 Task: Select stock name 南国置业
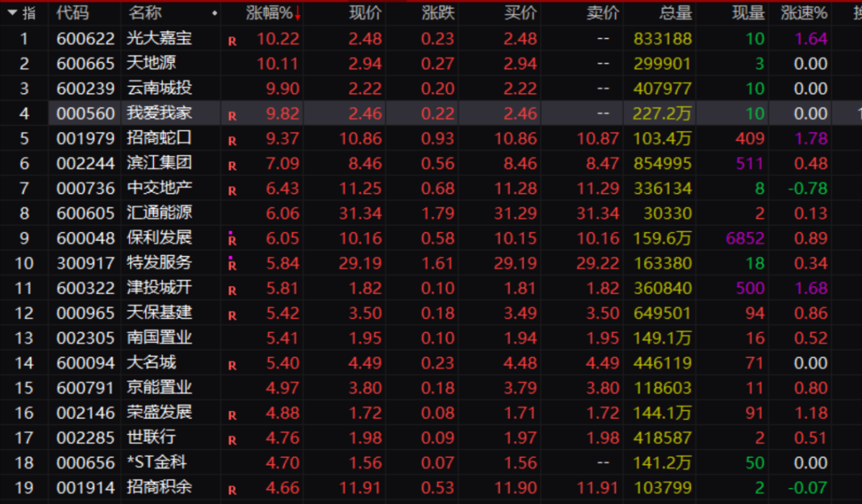click(x=160, y=337)
